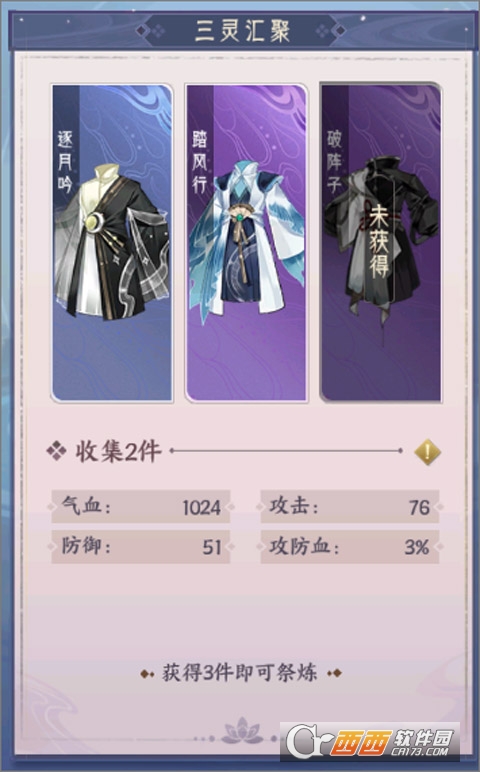This screenshot has height=772, width=480.
Task: Click the 西西软件园 watermark logo
Action: coord(370,741)
